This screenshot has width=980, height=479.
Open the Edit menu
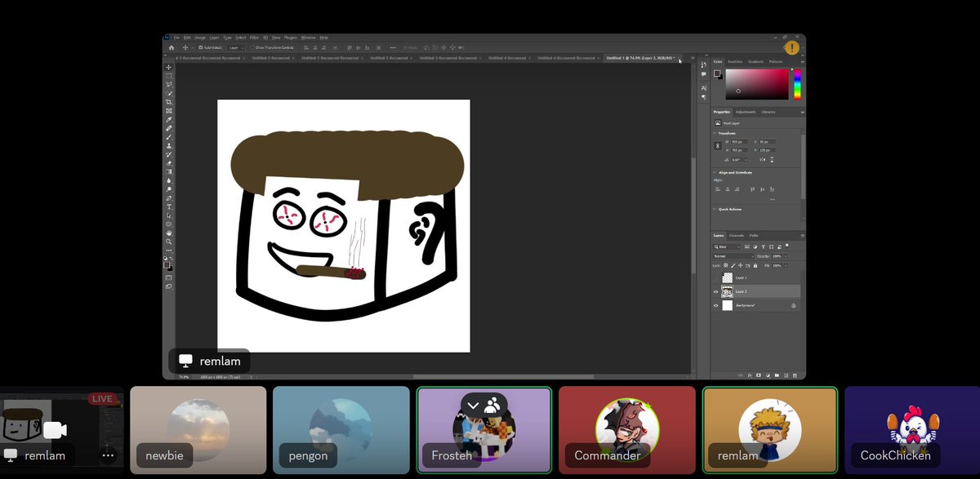187,38
